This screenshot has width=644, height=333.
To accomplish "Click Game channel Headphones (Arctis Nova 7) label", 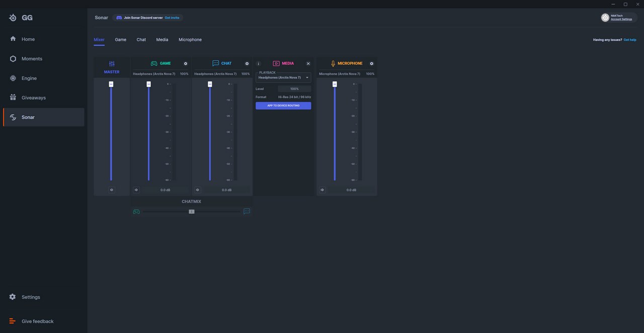I will tap(154, 74).
